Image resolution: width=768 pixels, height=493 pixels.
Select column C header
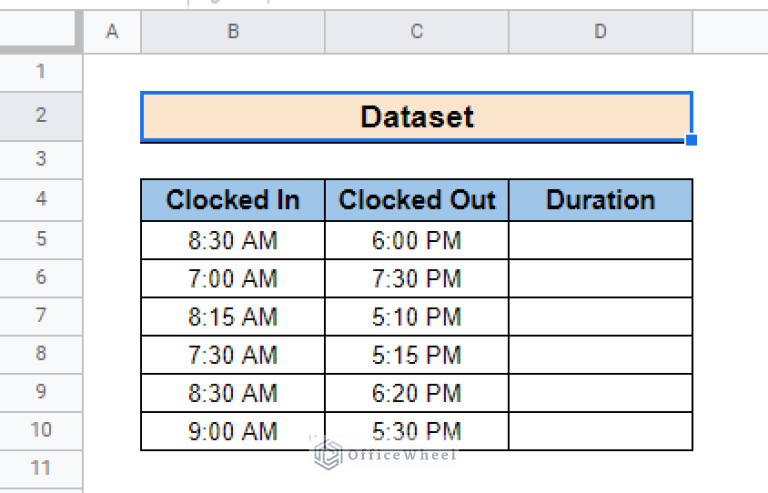click(416, 32)
